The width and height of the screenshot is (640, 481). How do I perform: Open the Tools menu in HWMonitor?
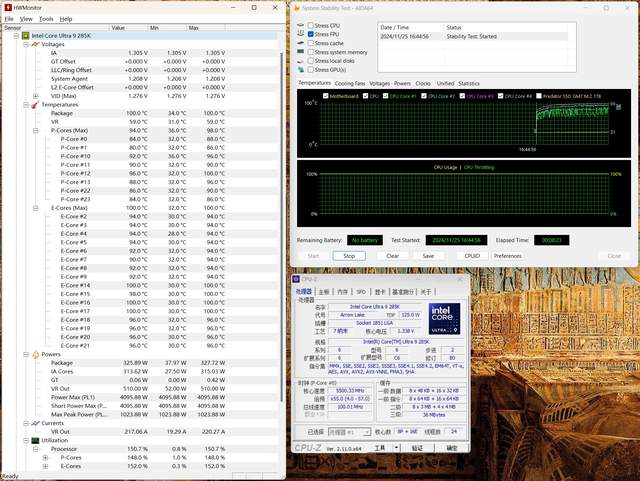pyautogui.click(x=46, y=18)
